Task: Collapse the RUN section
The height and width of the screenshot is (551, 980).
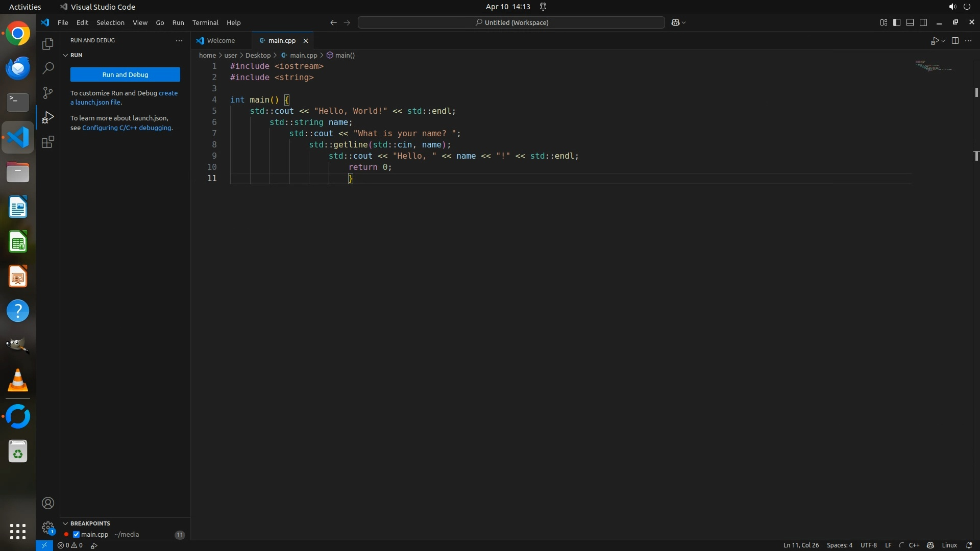Action: tap(65, 55)
